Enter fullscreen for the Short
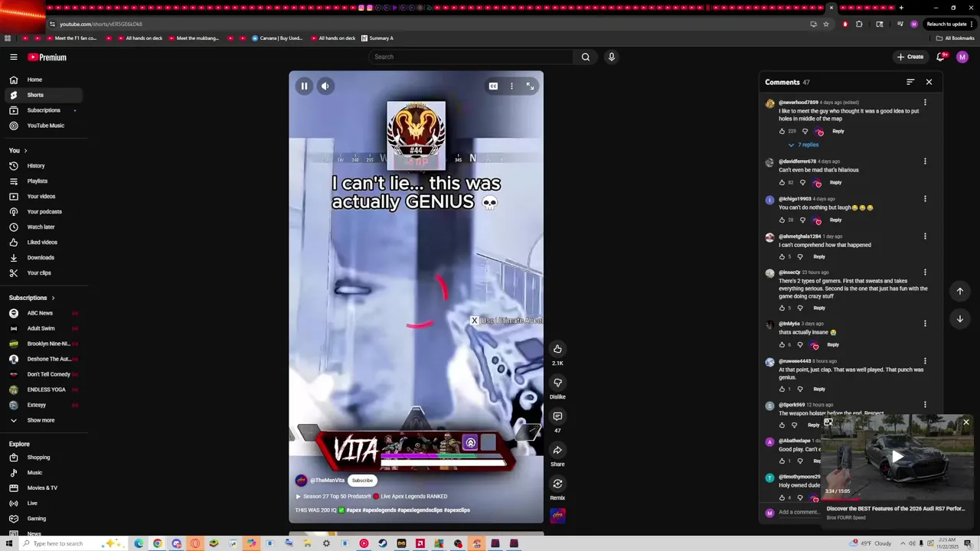Image resolution: width=980 pixels, height=551 pixels. coord(530,86)
